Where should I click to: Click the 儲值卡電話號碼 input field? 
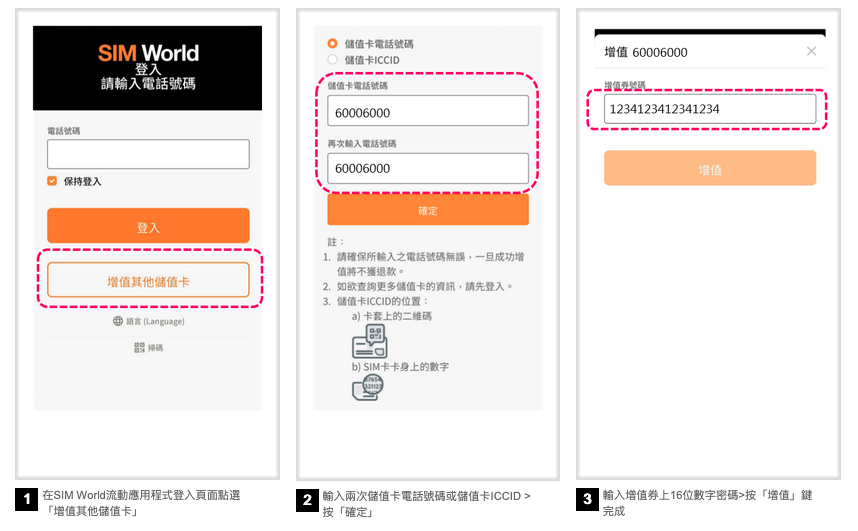(x=427, y=112)
